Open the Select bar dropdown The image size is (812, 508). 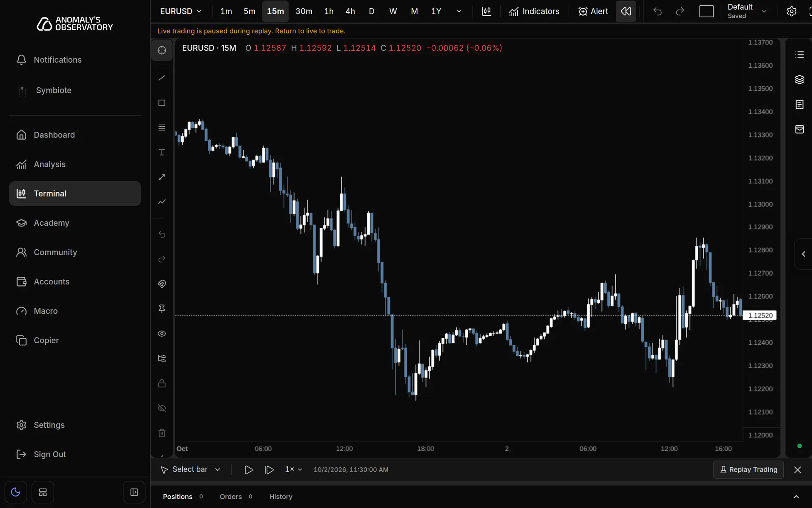190,469
